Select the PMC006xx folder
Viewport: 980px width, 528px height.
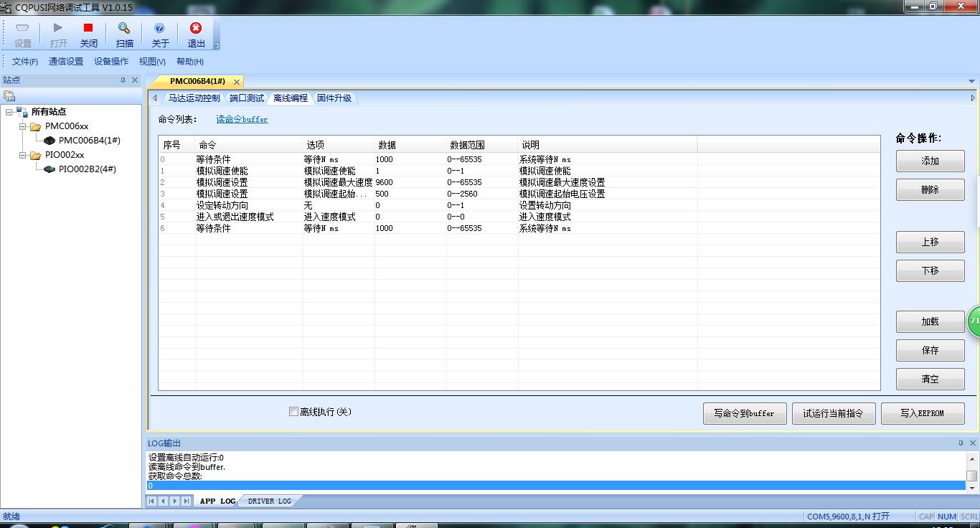[x=67, y=126]
